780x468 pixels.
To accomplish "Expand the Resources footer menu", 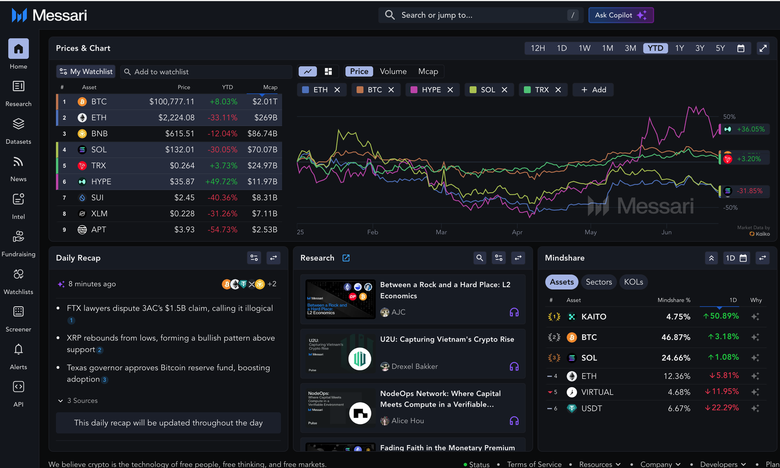I will coord(600,464).
